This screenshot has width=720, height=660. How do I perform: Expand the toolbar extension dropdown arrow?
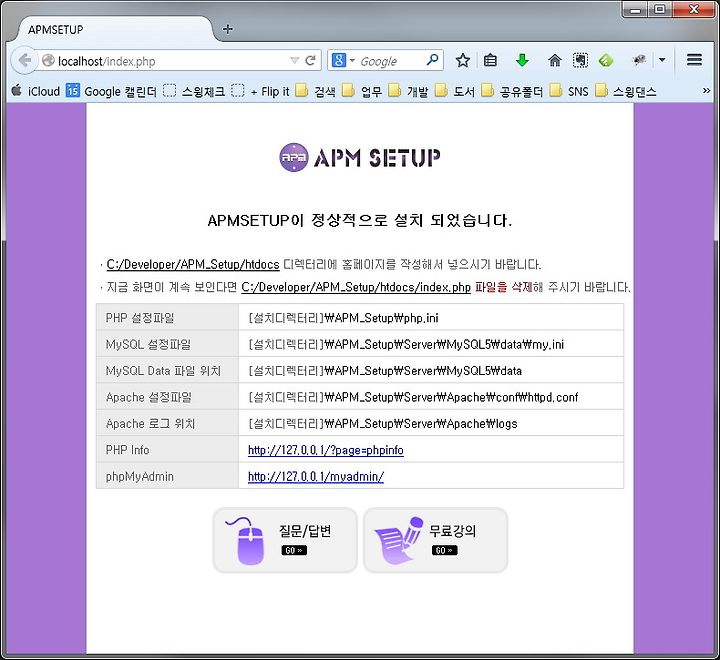(x=662, y=60)
